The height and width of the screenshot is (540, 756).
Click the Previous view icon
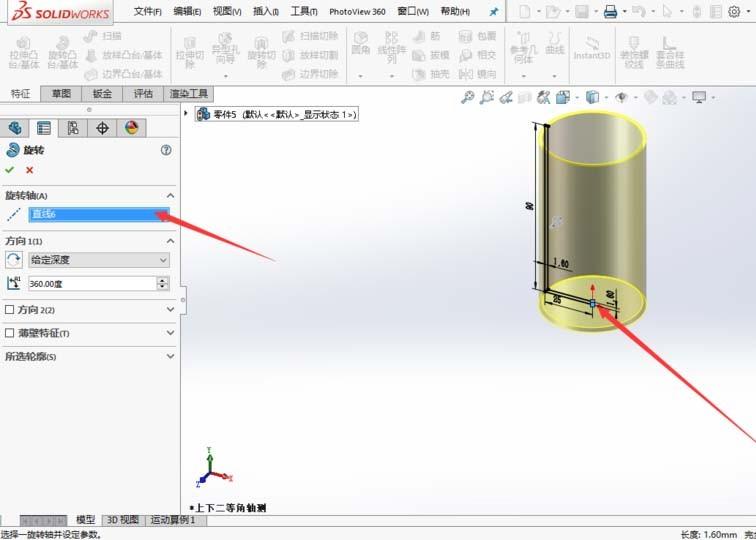[x=506, y=97]
